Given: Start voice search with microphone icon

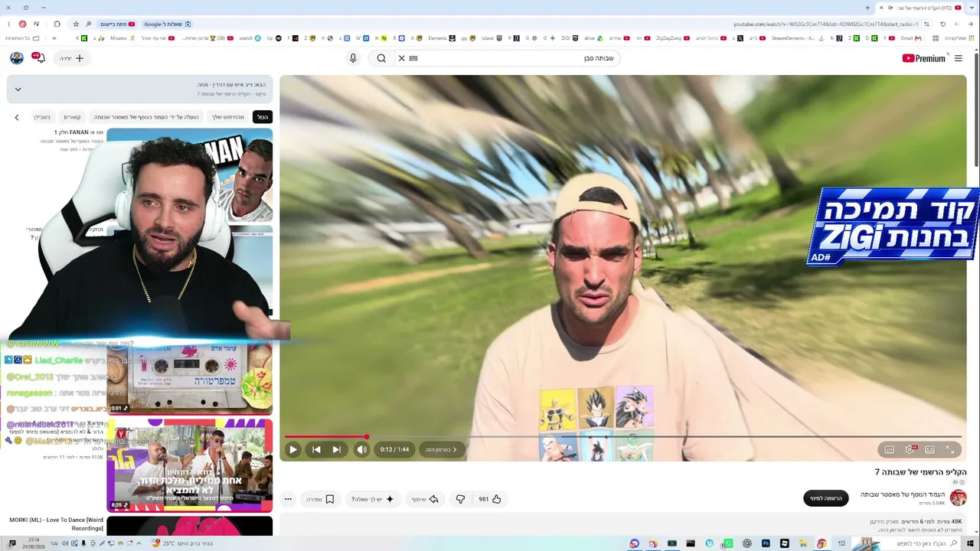Looking at the screenshot, I should 353,58.
